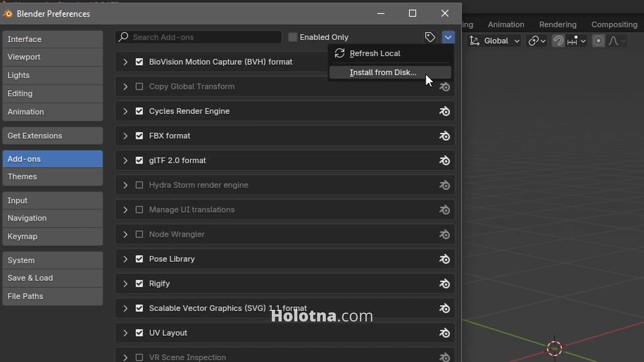Switch to the Rendering workspace tab
The height and width of the screenshot is (362, 644).
(557, 24)
